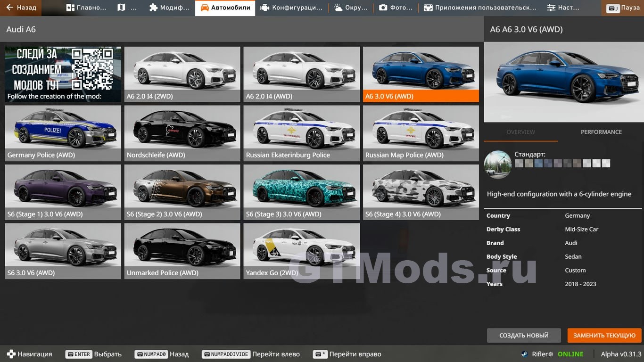The image size is (644, 362).
Task: Click the Body Style value Sedan
Action: coord(573,256)
